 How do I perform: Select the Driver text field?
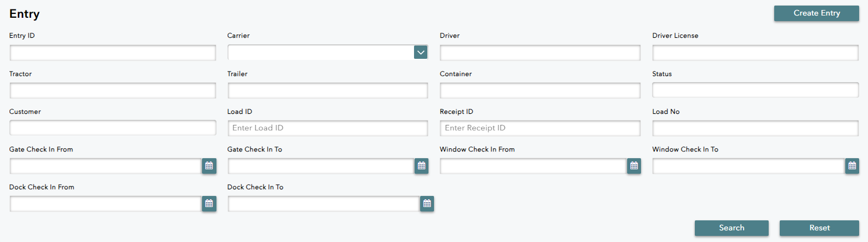click(x=540, y=53)
